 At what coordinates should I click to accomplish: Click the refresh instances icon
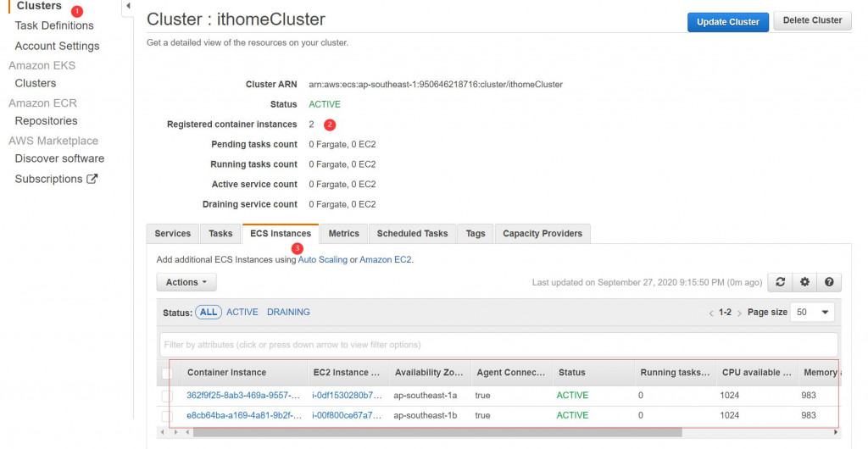(x=780, y=282)
